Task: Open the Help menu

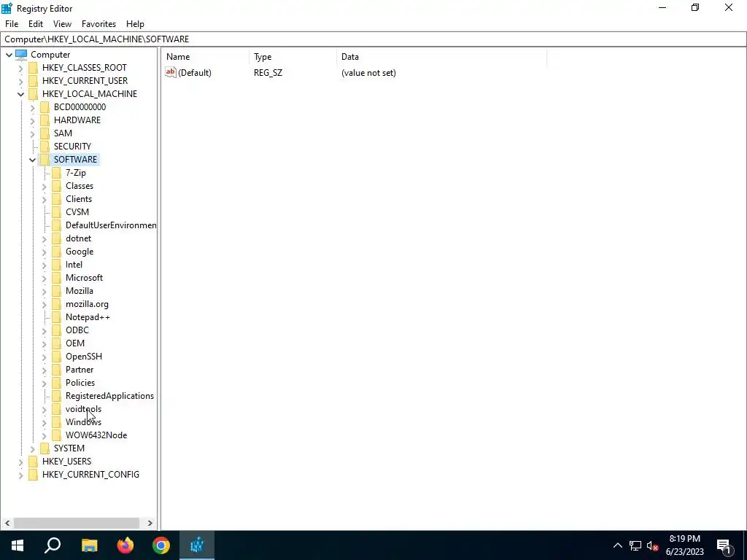Action: click(x=135, y=24)
